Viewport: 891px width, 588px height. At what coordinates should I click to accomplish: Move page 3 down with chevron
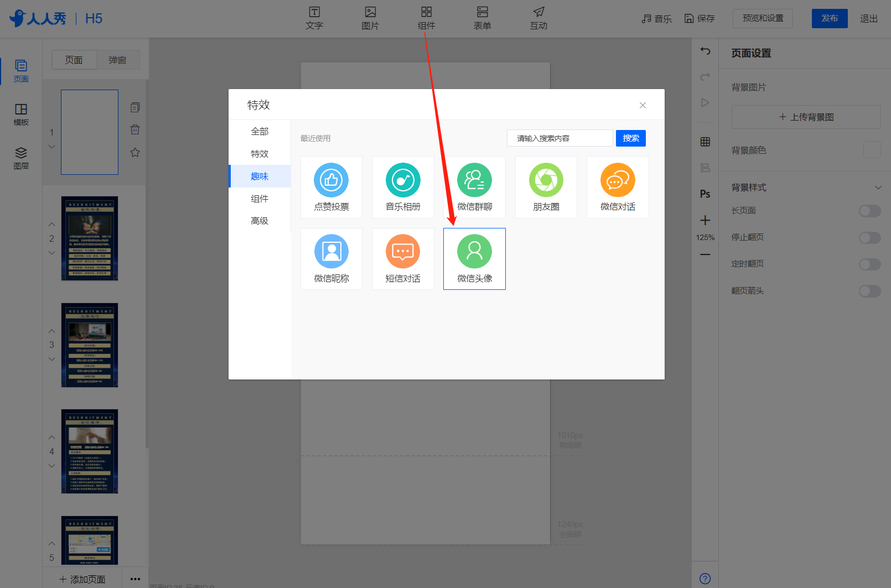[x=51, y=359]
